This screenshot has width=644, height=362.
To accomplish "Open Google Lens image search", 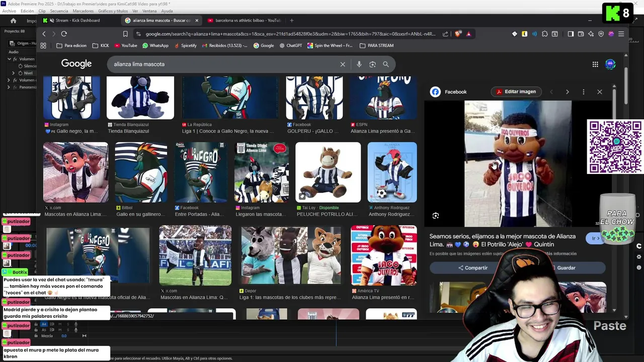I will click(x=372, y=64).
